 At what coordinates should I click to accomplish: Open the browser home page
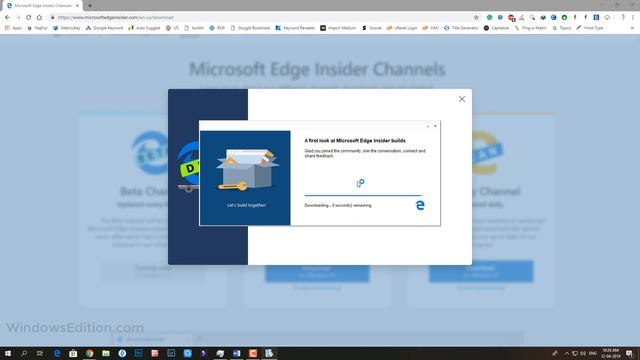tap(39, 18)
